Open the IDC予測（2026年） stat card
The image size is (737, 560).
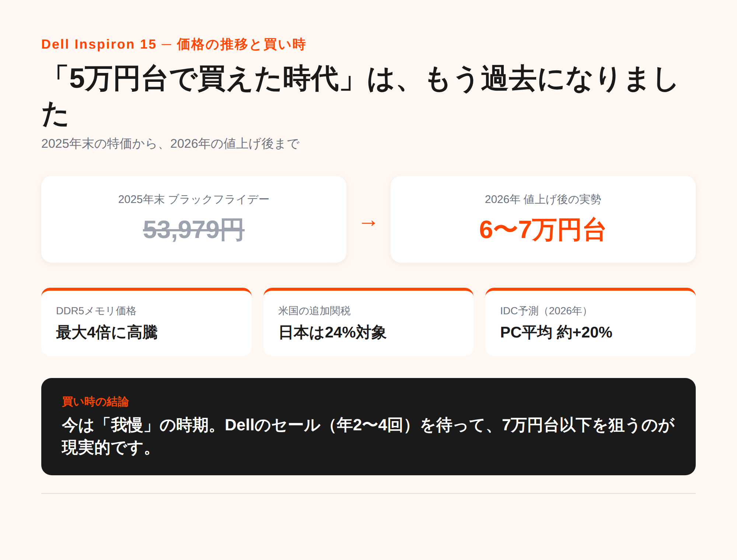[x=590, y=322]
